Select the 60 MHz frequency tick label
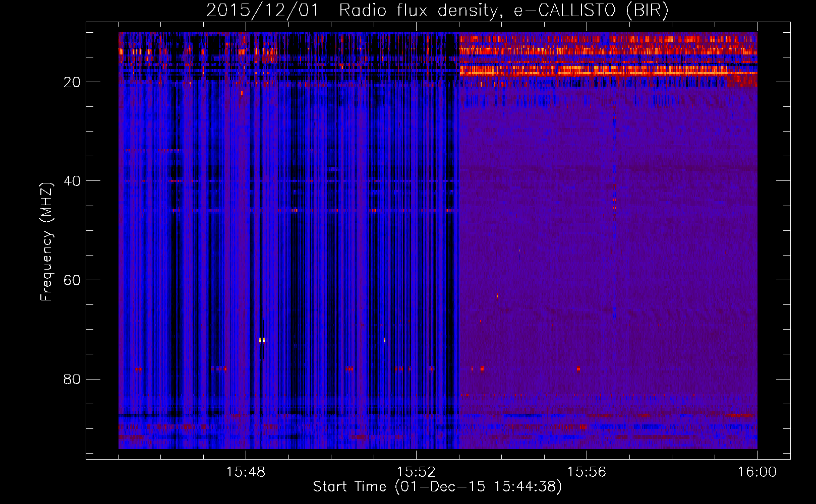 (x=73, y=280)
